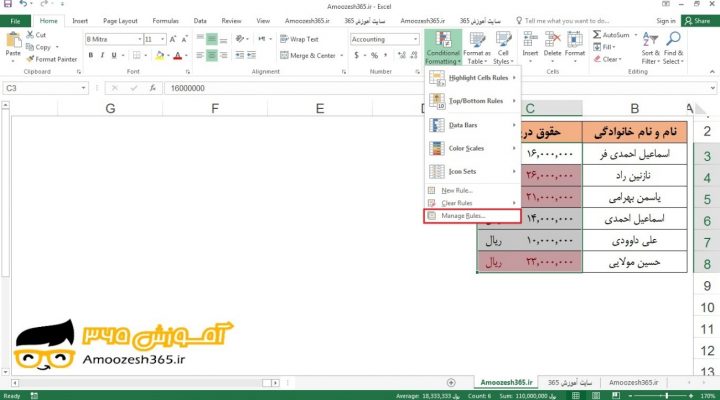Switch to Page Break Preview in status bar
The height and width of the screenshot is (400, 720).
[x=616, y=396]
